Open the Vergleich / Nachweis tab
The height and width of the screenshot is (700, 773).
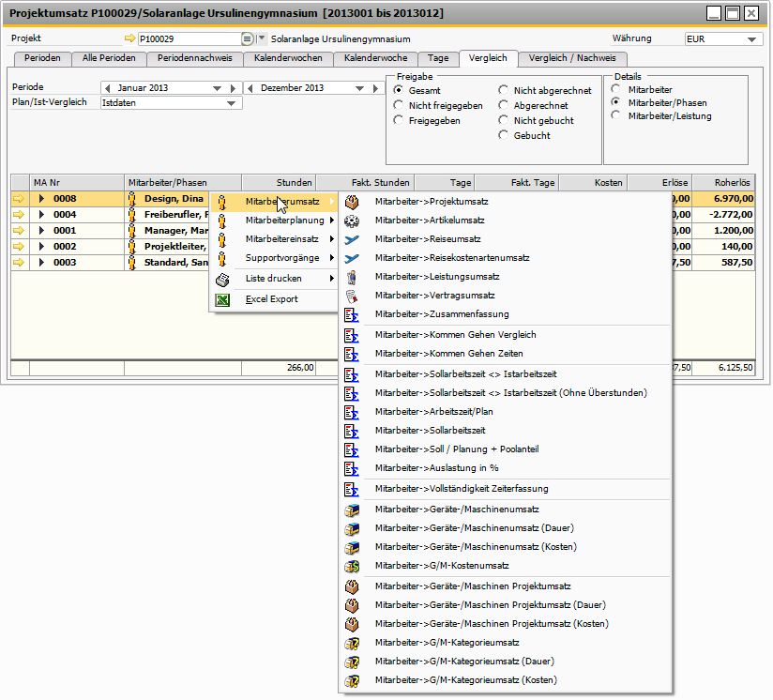click(572, 58)
